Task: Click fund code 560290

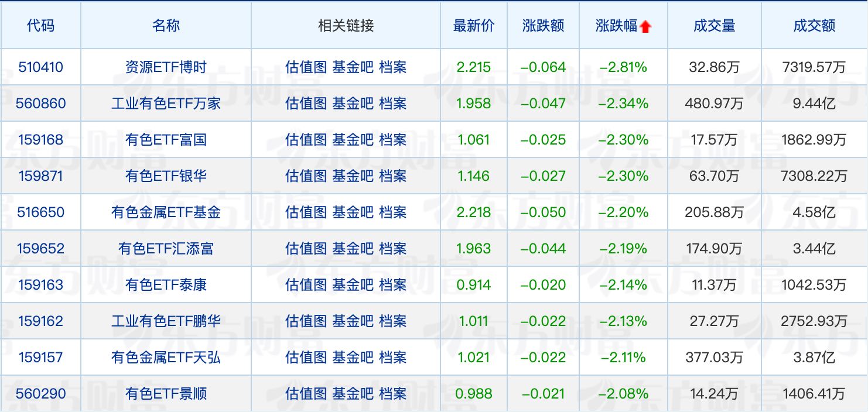Action: 40,394
